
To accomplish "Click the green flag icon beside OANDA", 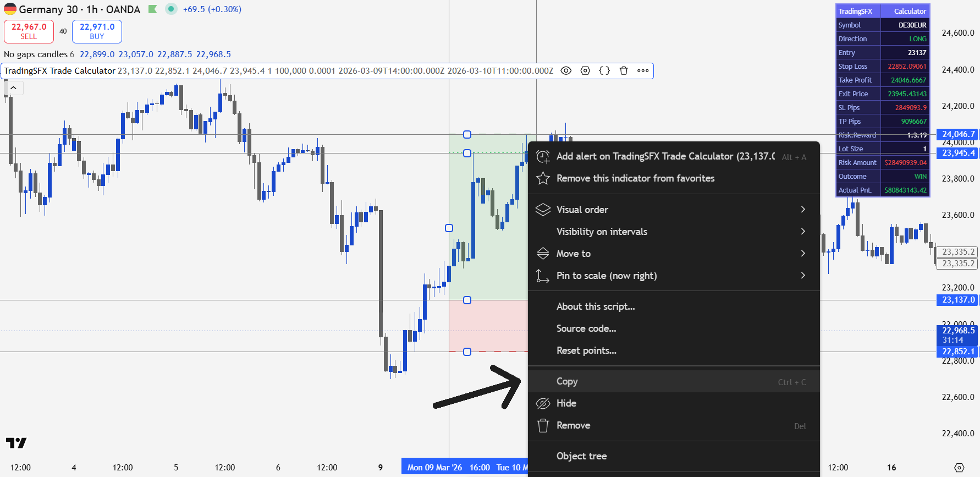I will 153,9.
